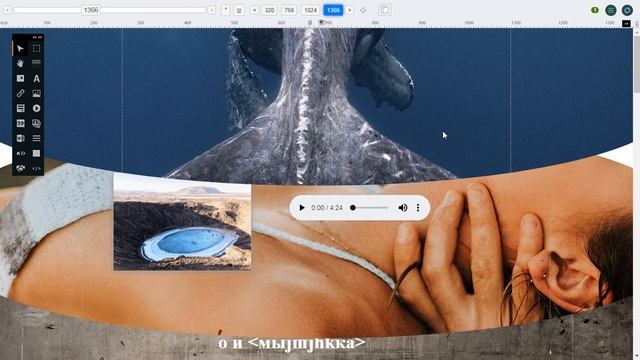640x360 pixels.
Task: Select the play button media tool
Action: tap(36, 108)
